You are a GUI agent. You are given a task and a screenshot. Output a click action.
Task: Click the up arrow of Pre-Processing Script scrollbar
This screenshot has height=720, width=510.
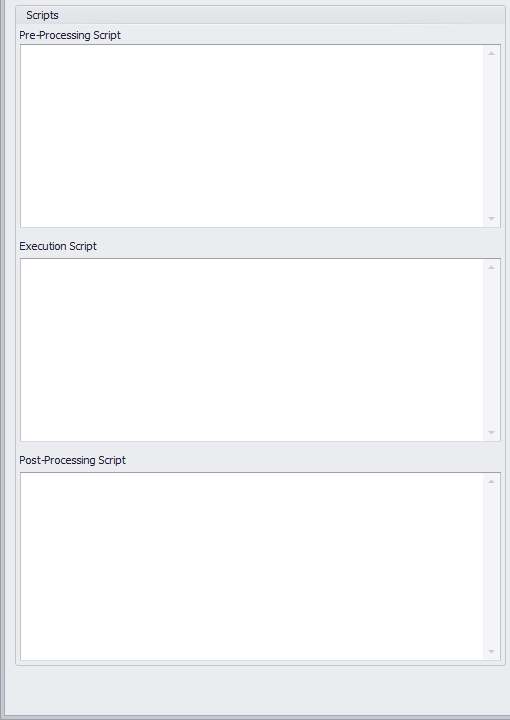tap(491, 53)
